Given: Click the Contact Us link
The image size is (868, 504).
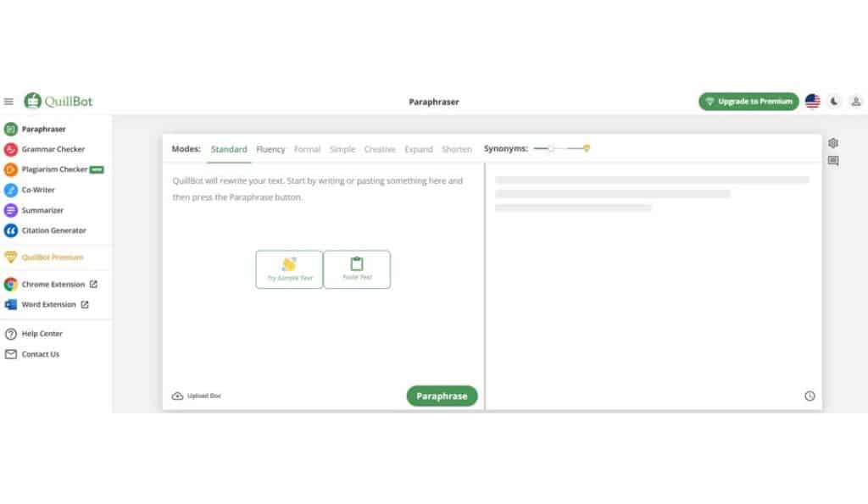Looking at the screenshot, I should click(x=41, y=354).
